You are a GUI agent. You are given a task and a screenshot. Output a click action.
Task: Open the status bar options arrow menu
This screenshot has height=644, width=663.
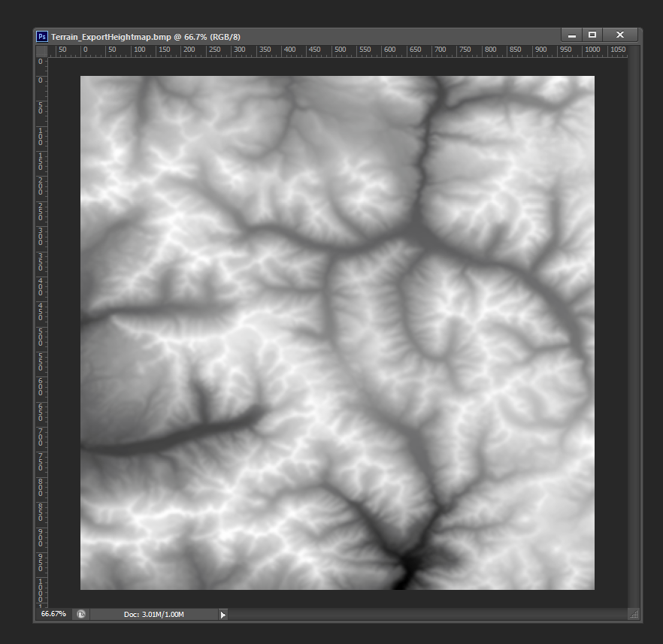223,615
